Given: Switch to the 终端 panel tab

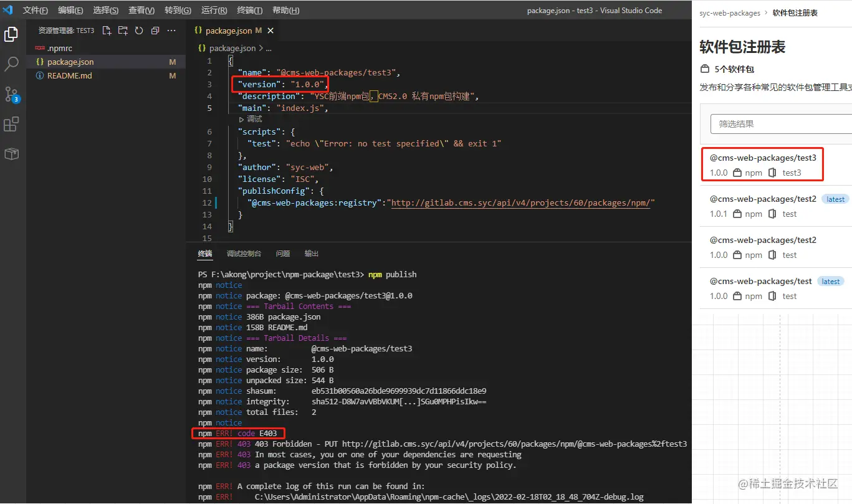Looking at the screenshot, I should (205, 254).
